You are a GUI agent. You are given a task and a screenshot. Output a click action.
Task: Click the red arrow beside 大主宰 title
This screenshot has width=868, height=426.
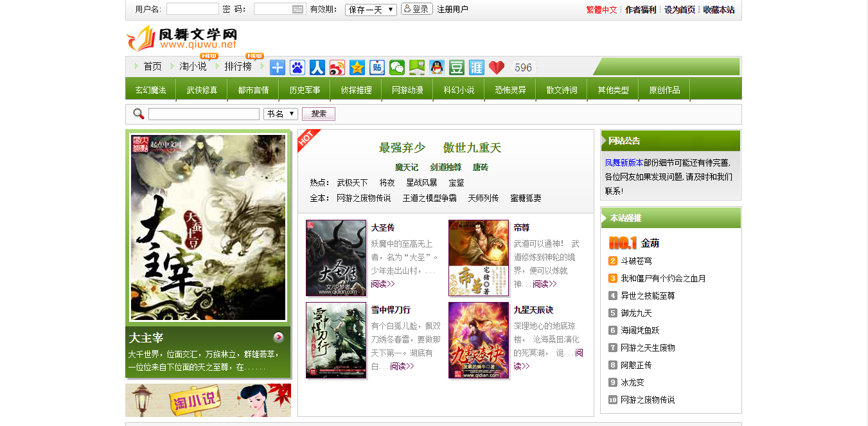278,337
